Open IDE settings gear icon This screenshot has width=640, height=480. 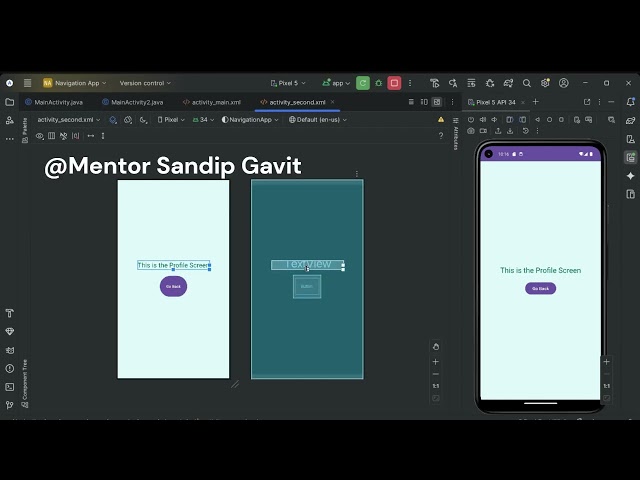pyautogui.click(x=545, y=83)
